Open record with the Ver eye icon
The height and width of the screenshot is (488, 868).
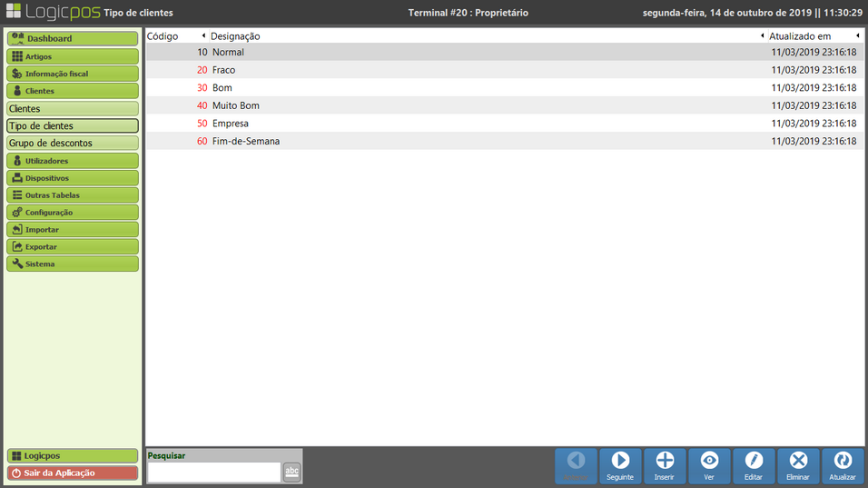point(709,465)
